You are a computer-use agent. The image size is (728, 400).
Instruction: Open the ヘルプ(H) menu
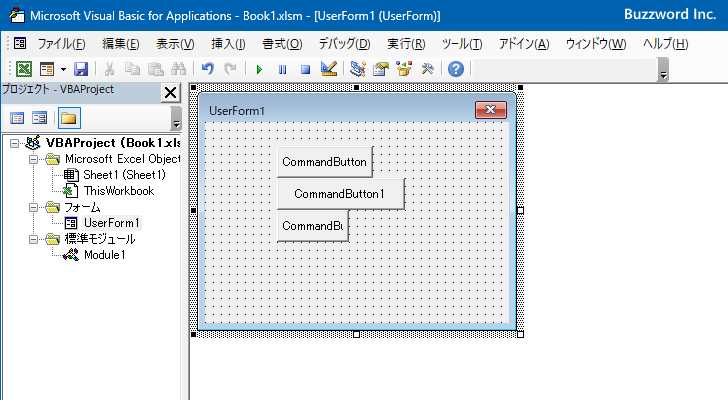(x=665, y=44)
